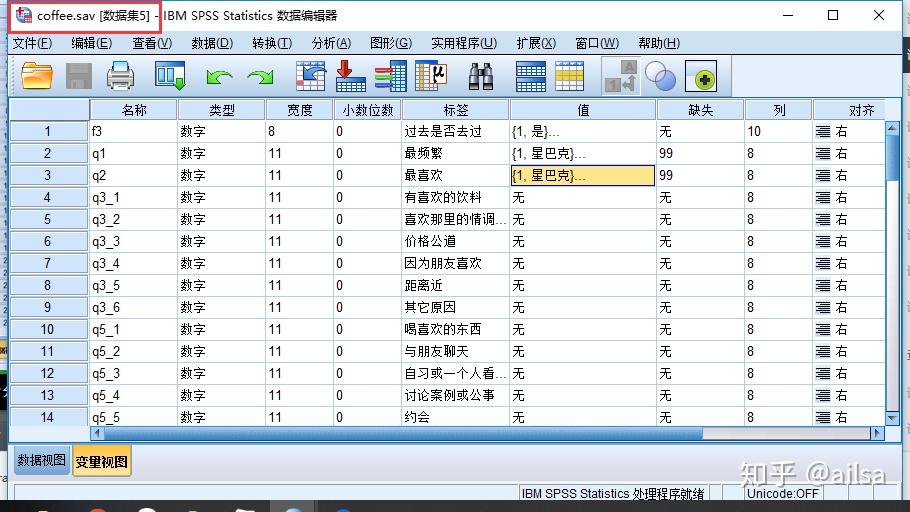Click the Redo arrow icon
910x512 pixels.
click(261, 76)
